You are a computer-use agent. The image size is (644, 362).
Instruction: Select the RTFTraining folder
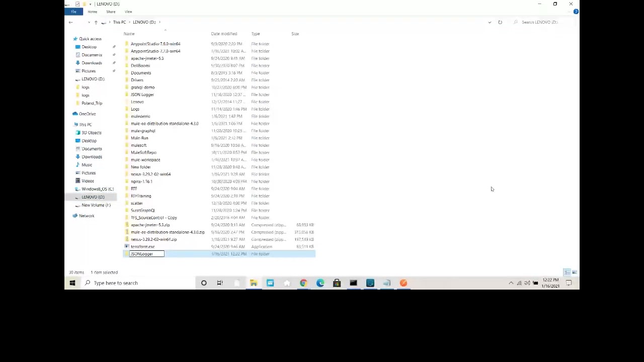(x=141, y=196)
